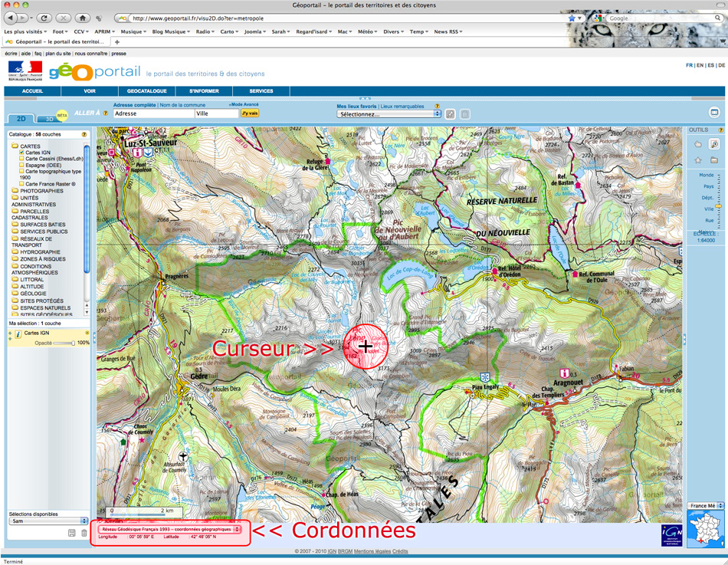Screen dimensions: 728x565
Task: Go to browser home page
Action: pos(83,18)
